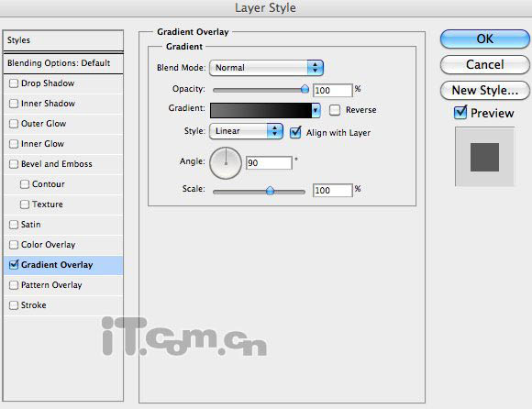Click the OK button
The height and width of the screenshot is (409, 532).
click(x=485, y=39)
